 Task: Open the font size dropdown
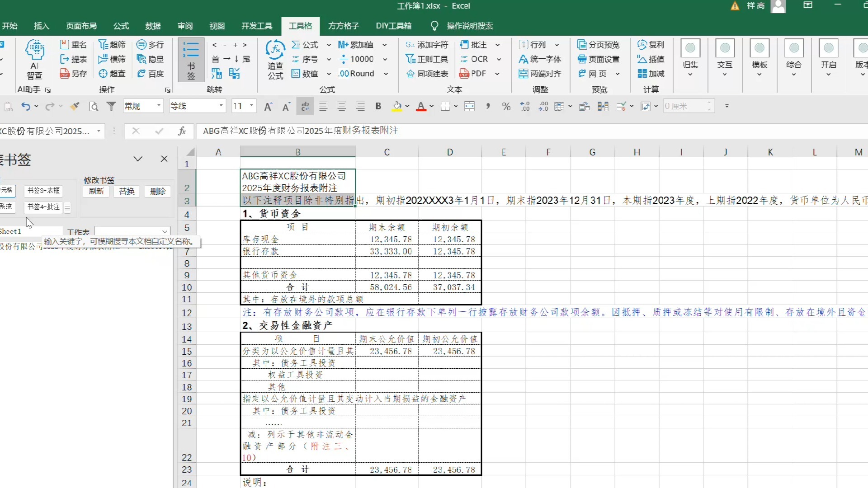point(252,106)
